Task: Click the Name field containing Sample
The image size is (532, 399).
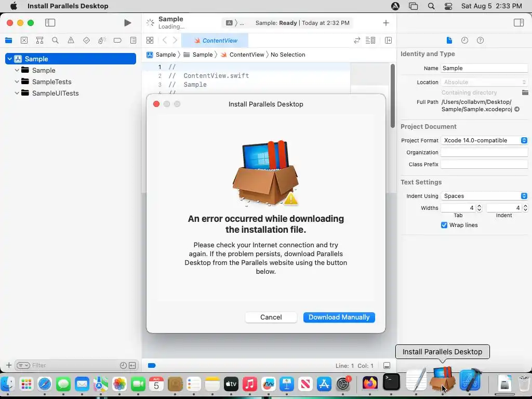Action: click(x=484, y=68)
